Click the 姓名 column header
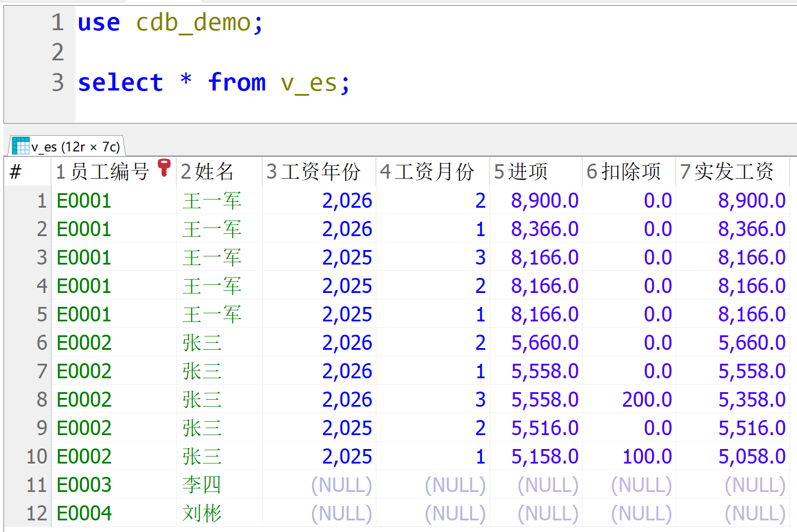The image size is (797, 532). 207,172
